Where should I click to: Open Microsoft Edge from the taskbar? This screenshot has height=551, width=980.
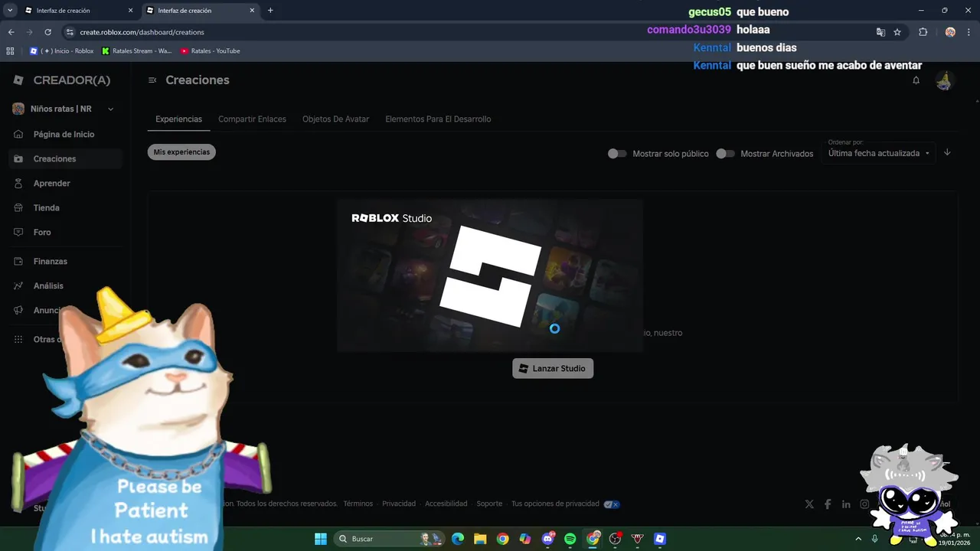458,539
